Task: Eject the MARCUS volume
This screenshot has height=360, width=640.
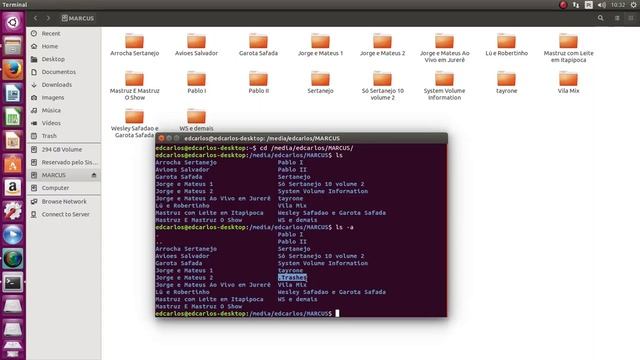Action: pyautogui.click(x=94, y=175)
